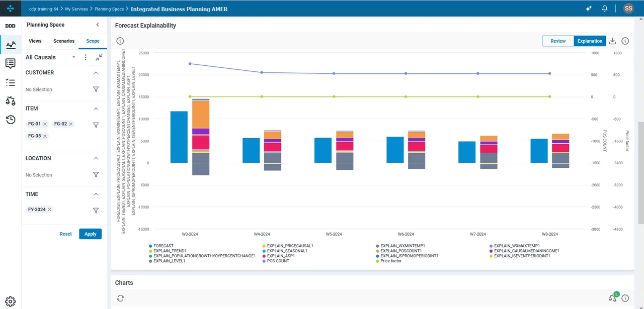Open the All Causals three-dot menu

click(86, 58)
